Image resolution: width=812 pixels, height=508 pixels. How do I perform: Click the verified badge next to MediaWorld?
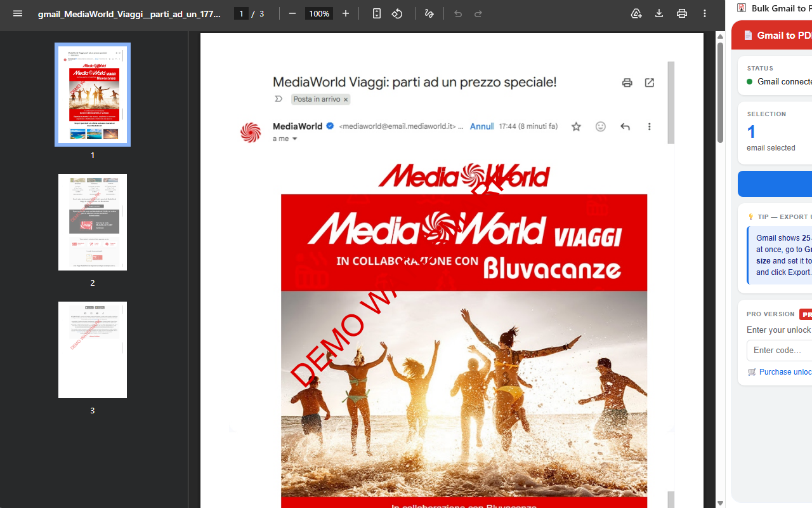[330, 126]
